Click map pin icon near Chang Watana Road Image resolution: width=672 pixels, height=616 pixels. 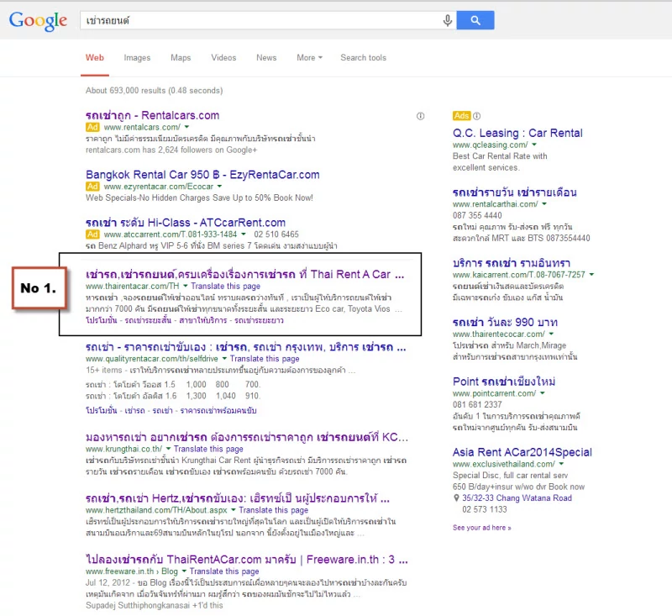(x=456, y=498)
